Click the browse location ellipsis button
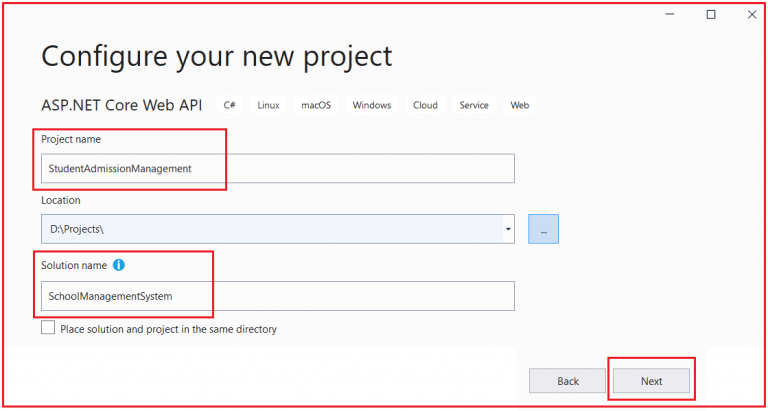The image size is (768, 411). tap(543, 229)
